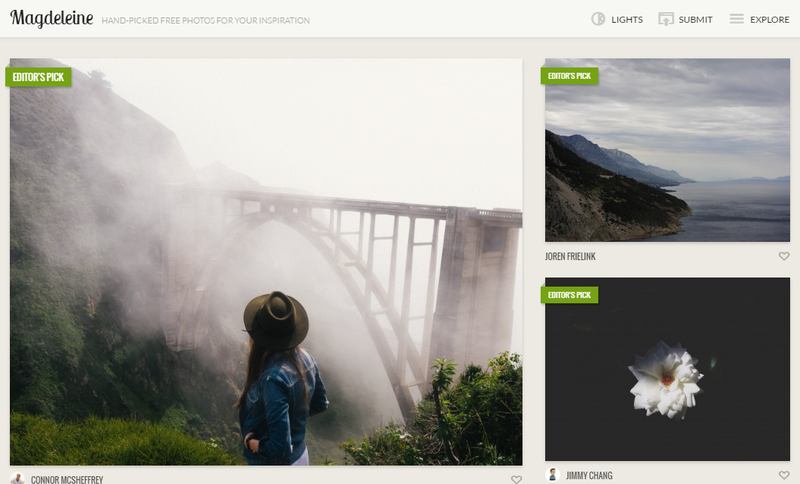The width and height of the screenshot is (800, 484).
Task: Click the Magdeleine logo
Action: pos(50,19)
